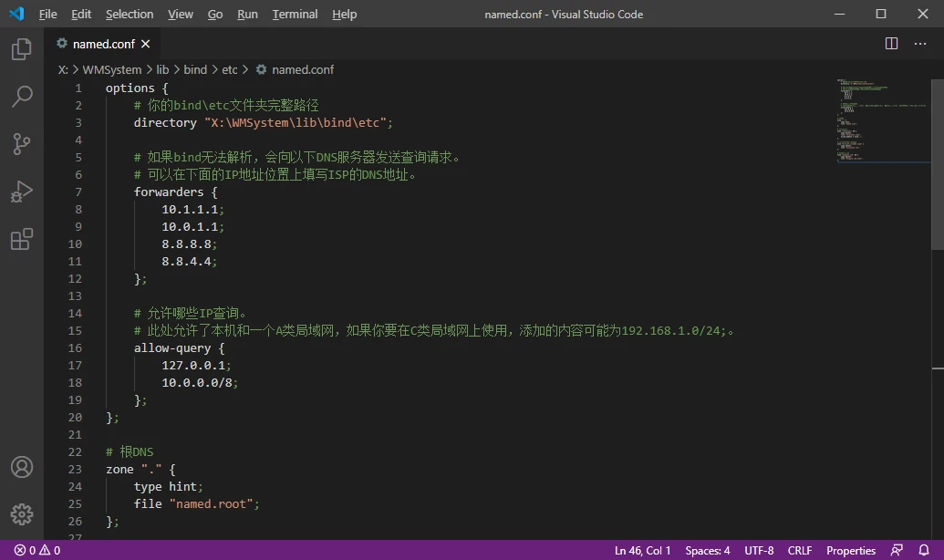
Task: Change language mode from Properties
Action: pyautogui.click(x=851, y=550)
